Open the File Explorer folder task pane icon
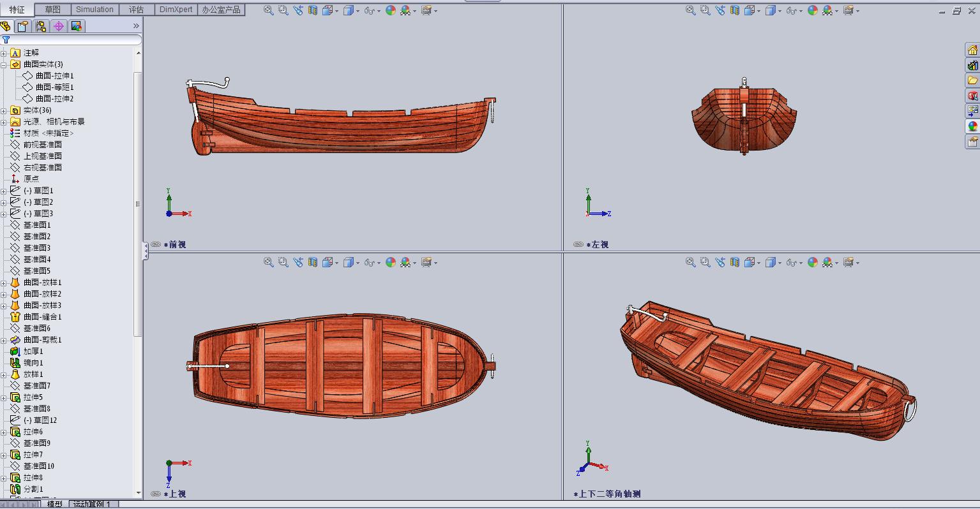 [x=972, y=80]
